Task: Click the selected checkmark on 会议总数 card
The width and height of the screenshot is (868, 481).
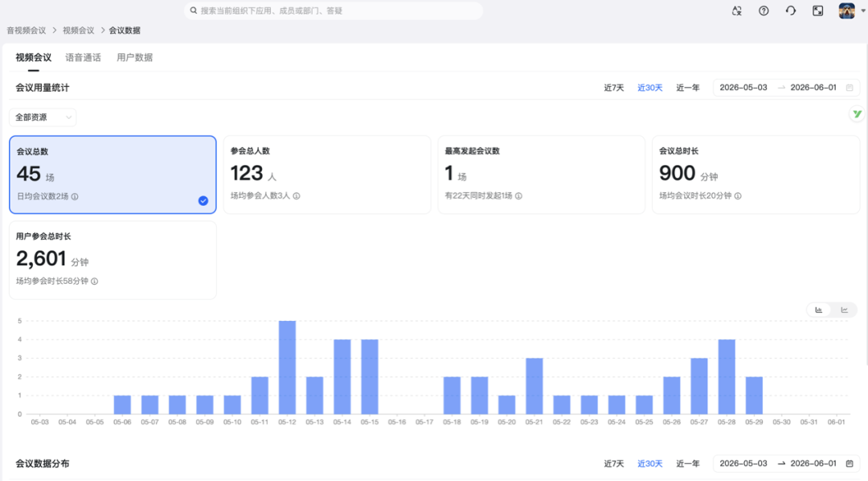Action: pos(203,200)
